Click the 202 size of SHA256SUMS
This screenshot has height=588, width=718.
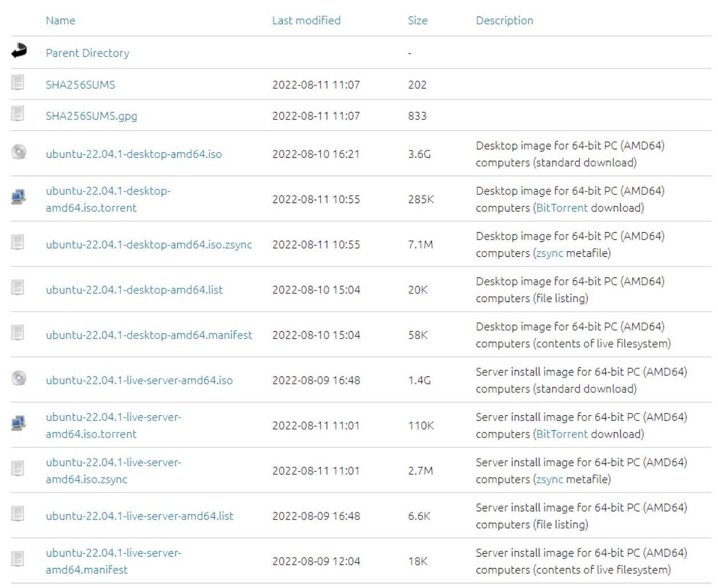point(417,85)
